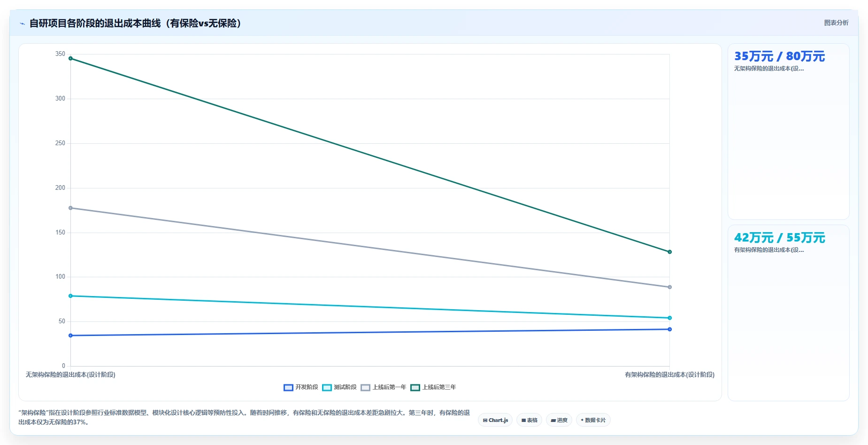Viewport: 868px width, 445px height.
Task: Click the gray 上线后第一年 point at left axis
Action: tap(70, 208)
